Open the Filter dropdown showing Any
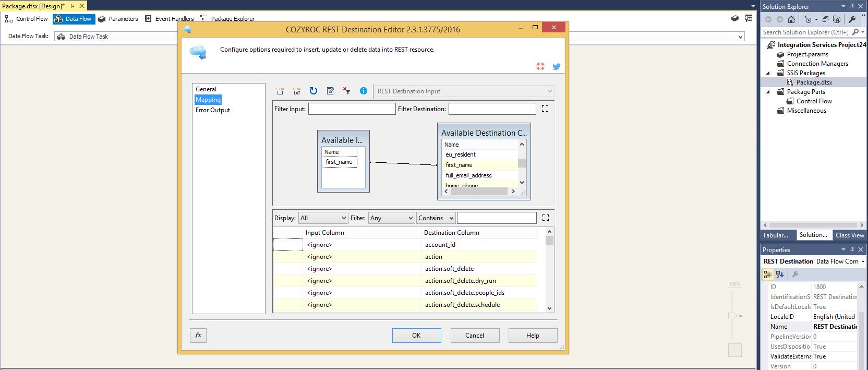868x370 pixels. click(x=391, y=218)
